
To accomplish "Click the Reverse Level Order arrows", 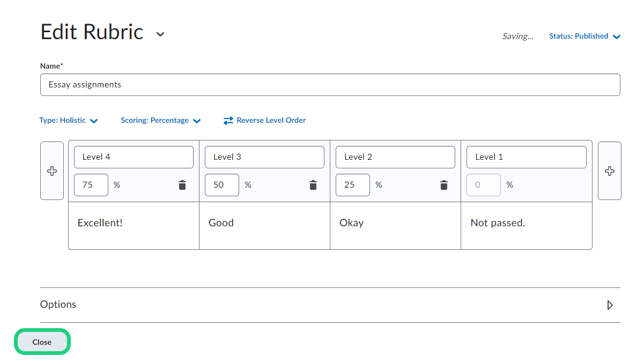I will [x=228, y=121].
